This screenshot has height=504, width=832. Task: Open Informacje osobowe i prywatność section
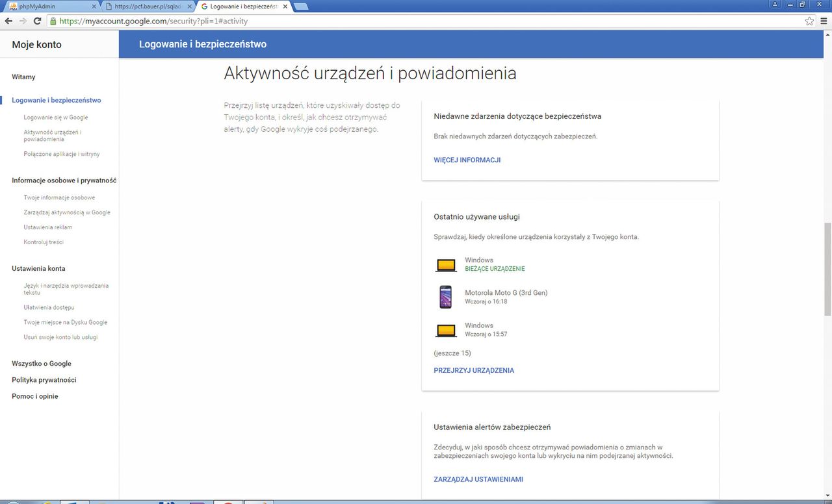[64, 181]
